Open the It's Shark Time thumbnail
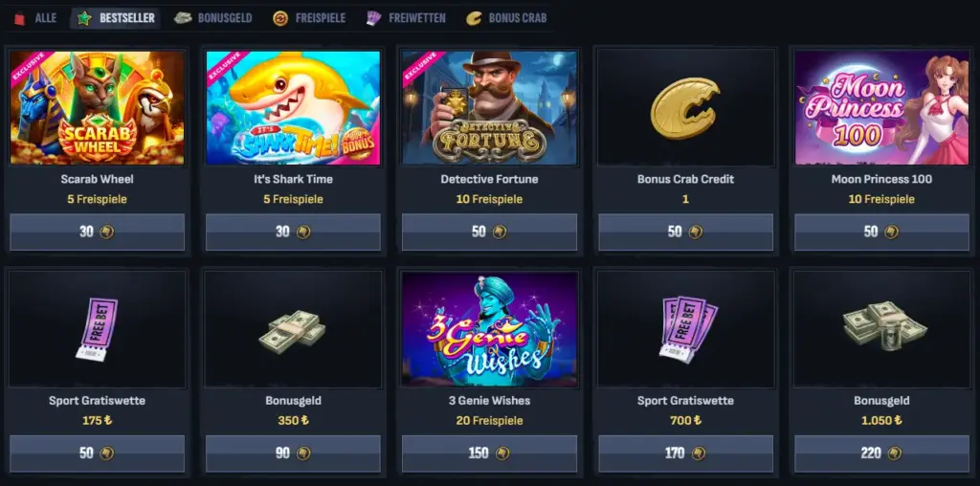The width and height of the screenshot is (980, 486). [x=293, y=107]
